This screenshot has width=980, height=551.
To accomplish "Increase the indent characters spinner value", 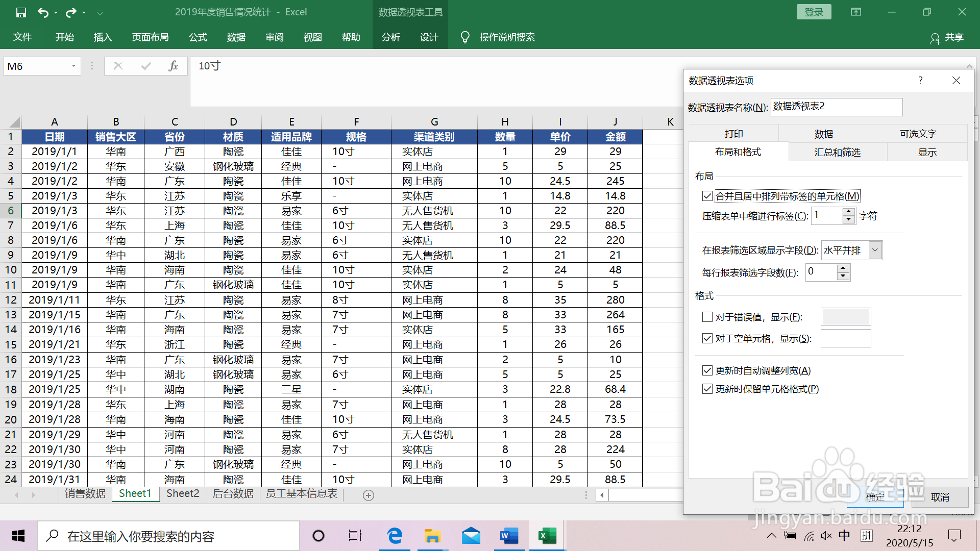I will click(x=848, y=212).
